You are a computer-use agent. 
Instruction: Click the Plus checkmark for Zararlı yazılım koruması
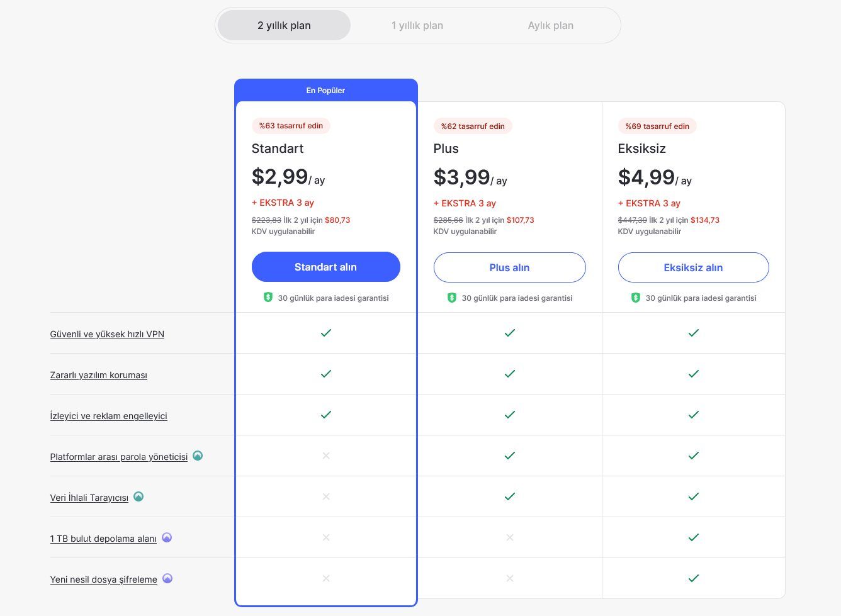(x=510, y=374)
